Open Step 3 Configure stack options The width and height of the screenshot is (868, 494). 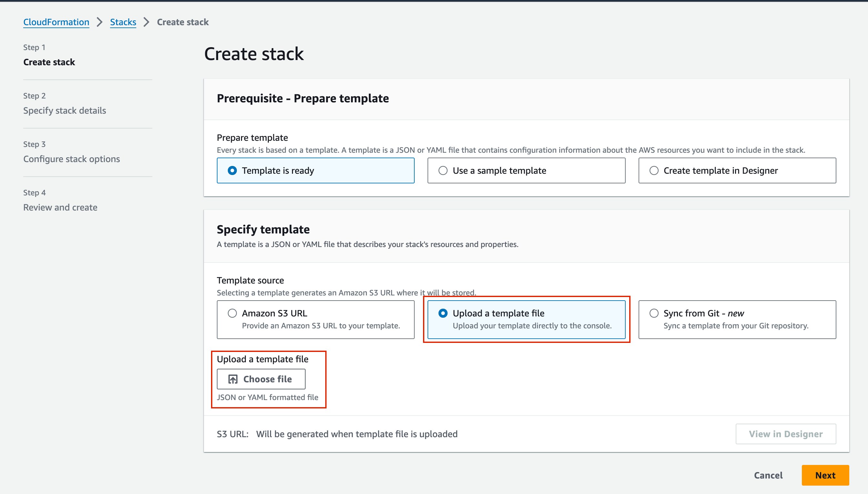(72, 159)
